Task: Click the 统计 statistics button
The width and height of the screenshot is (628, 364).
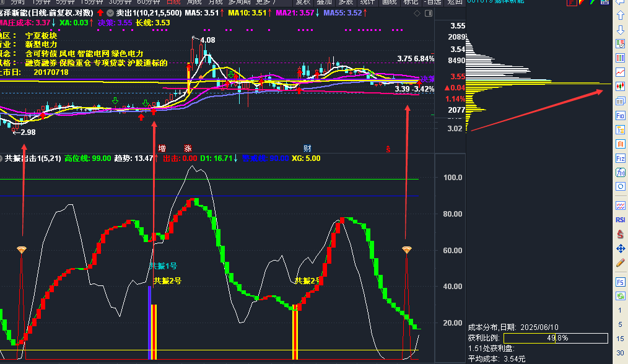Action: tap(367, 2)
